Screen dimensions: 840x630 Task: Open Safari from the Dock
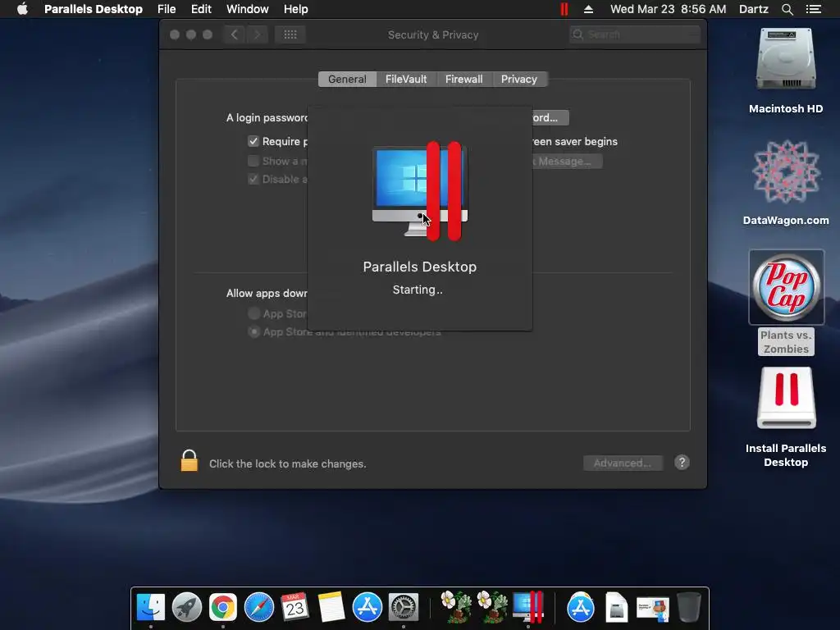[259, 608]
